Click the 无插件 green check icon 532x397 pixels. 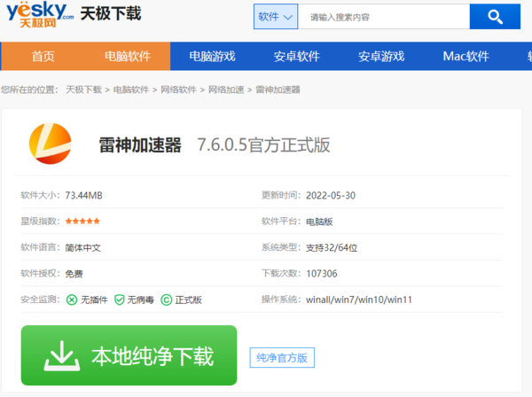pyautogui.click(x=72, y=300)
